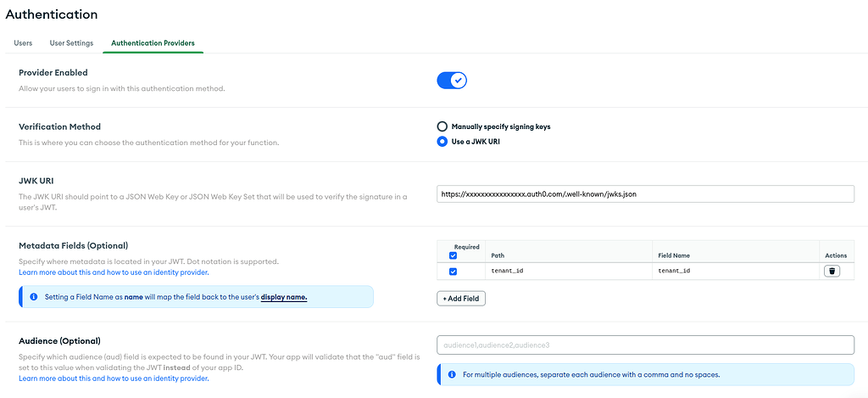Uncheck Required for tenant_id row
This screenshot has height=398, width=868.
(453, 272)
